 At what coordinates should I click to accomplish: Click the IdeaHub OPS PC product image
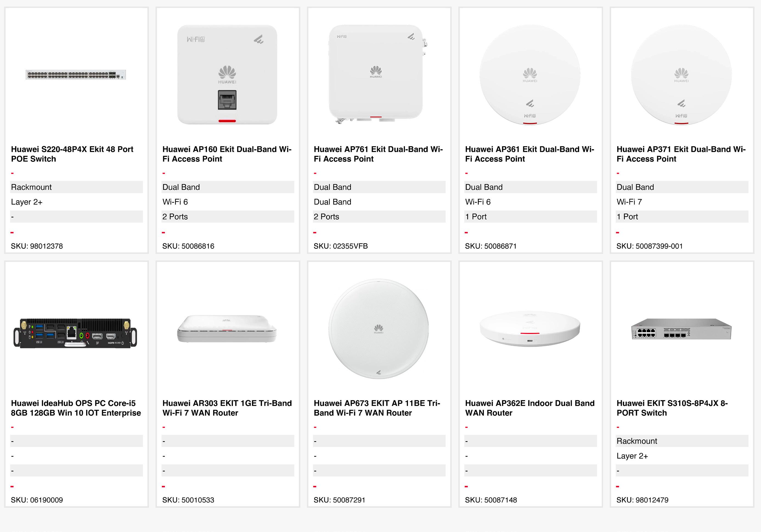[75, 333]
